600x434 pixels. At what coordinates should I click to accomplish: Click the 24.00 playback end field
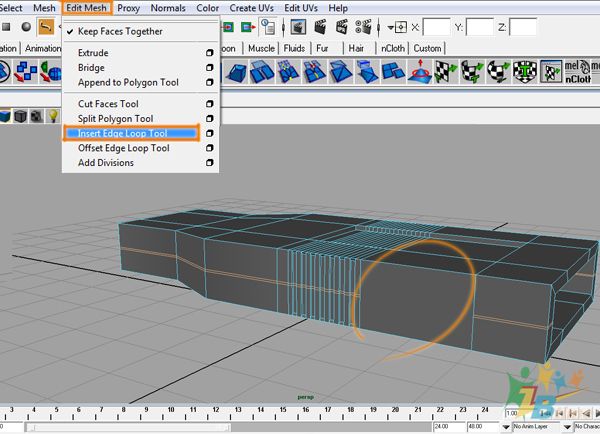coord(448,427)
